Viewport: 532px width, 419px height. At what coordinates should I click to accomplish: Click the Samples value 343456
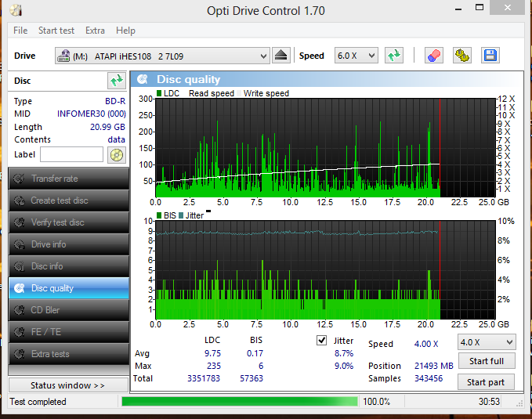pyautogui.click(x=429, y=378)
